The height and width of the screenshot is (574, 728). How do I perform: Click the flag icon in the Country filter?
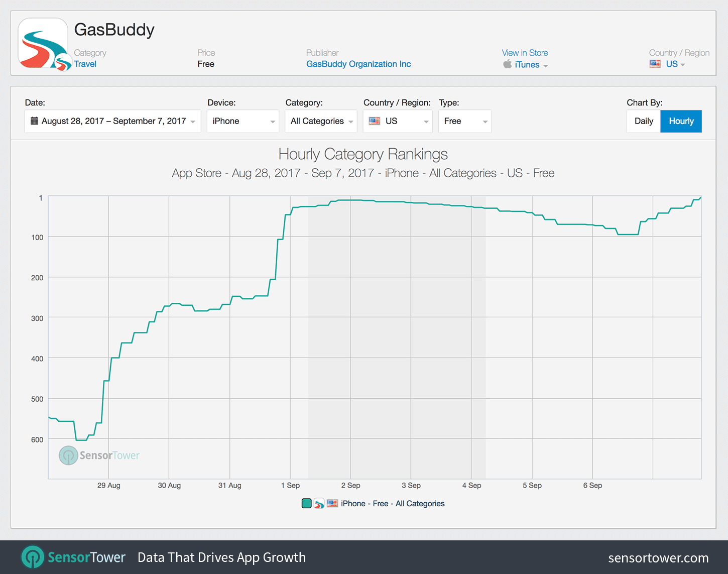374,121
